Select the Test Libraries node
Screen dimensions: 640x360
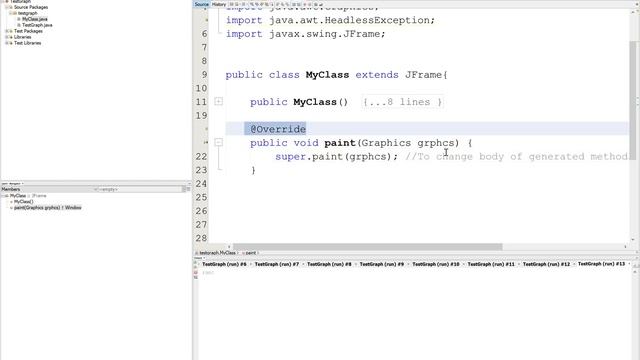coord(27,43)
